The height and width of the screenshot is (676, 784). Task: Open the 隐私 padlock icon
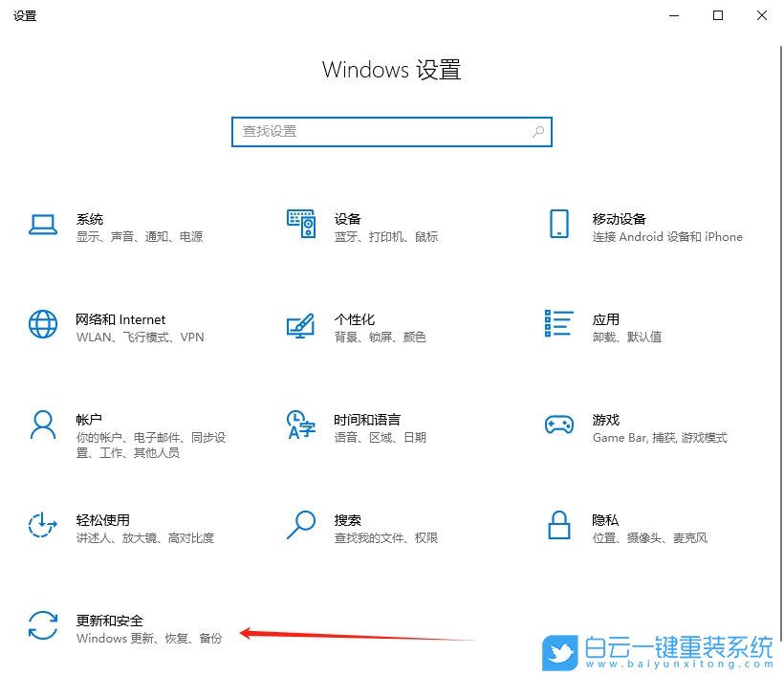pyautogui.click(x=559, y=527)
